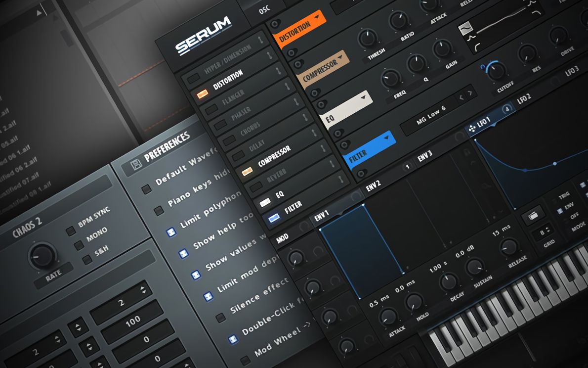Screen dimensions: 588x368
Task: Click the envelope Release knob
Action: tap(508, 247)
